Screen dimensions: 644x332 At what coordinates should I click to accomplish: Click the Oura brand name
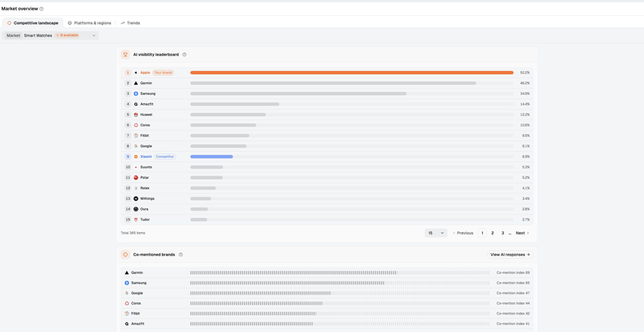pyautogui.click(x=144, y=210)
